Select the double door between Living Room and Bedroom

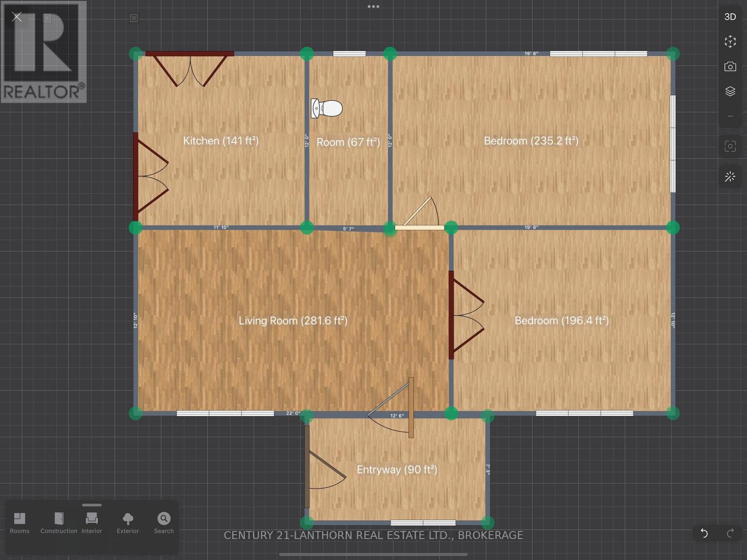click(466, 315)
